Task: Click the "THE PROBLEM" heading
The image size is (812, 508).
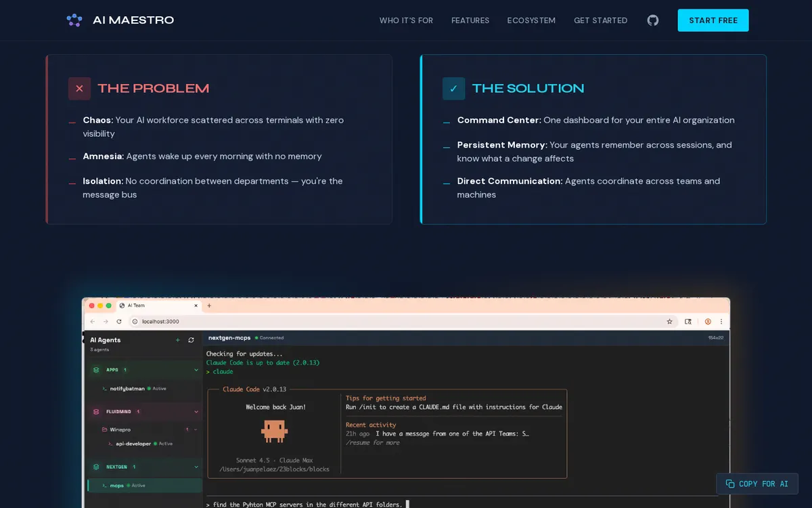Action: pos(154,89)
